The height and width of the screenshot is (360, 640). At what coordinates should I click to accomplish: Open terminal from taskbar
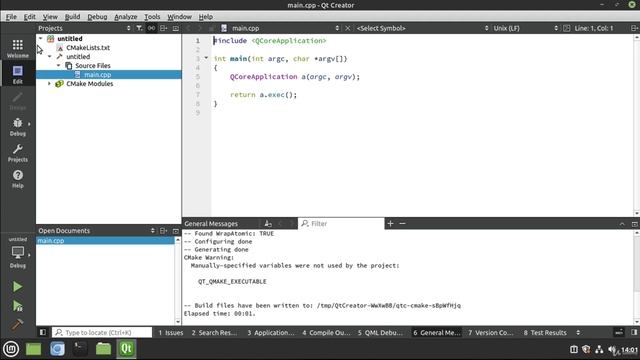pos(80,349)
